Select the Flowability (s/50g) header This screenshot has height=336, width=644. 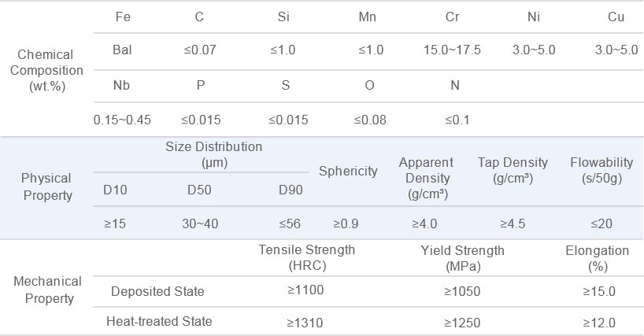(x=601, y=170)
